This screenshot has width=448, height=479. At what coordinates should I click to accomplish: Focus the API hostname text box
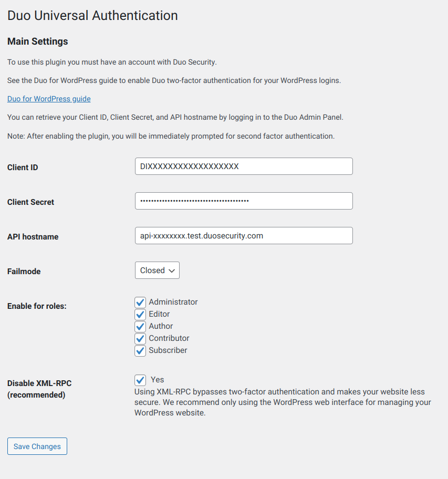click(x=243, y=235)
